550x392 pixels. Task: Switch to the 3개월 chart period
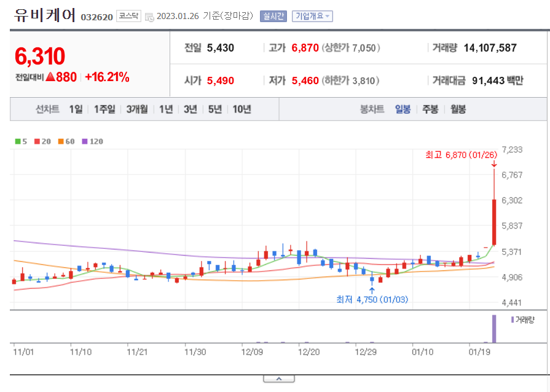137,109
